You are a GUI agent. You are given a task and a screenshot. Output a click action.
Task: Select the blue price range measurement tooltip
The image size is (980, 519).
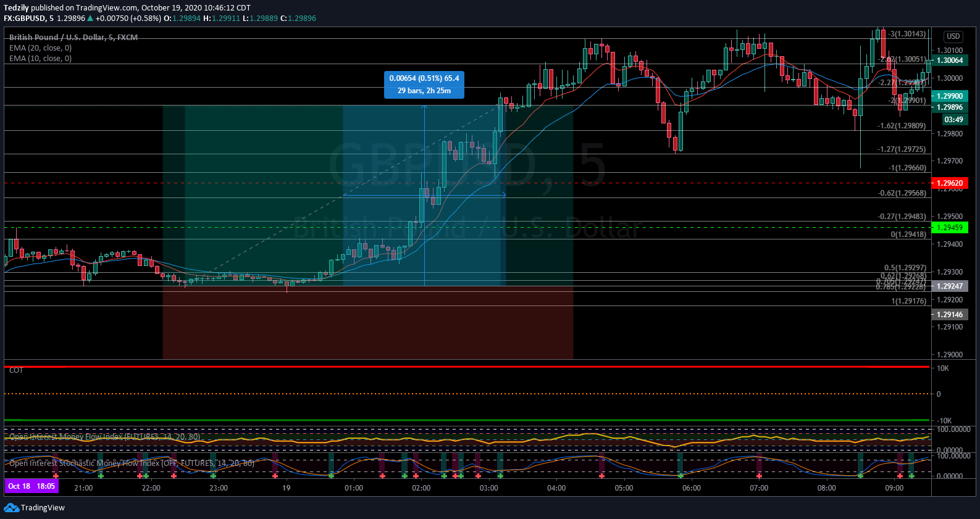[x=424, y=85]
